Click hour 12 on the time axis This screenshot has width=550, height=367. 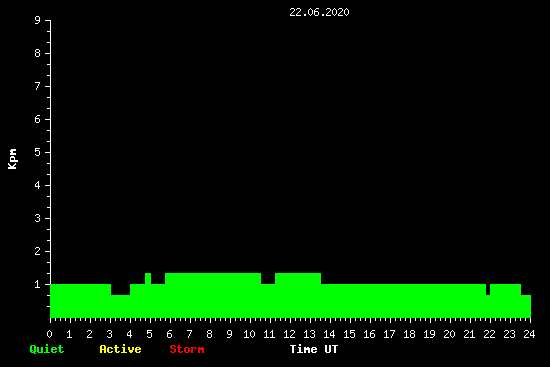point(289,334)
